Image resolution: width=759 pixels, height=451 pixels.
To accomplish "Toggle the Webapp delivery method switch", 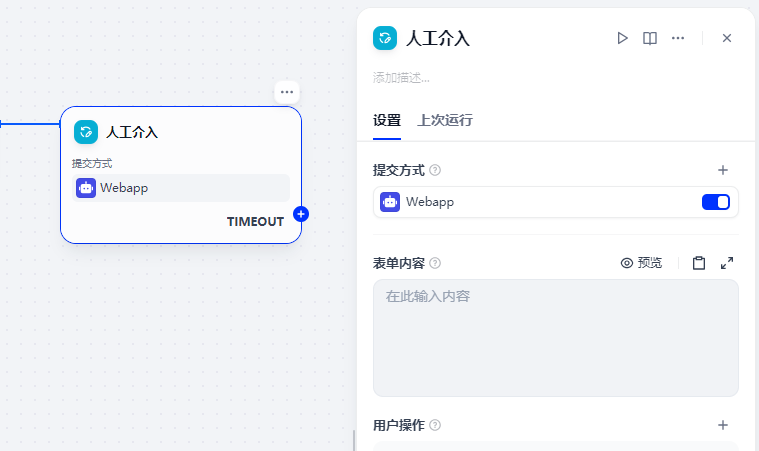I will click(716, 202).
